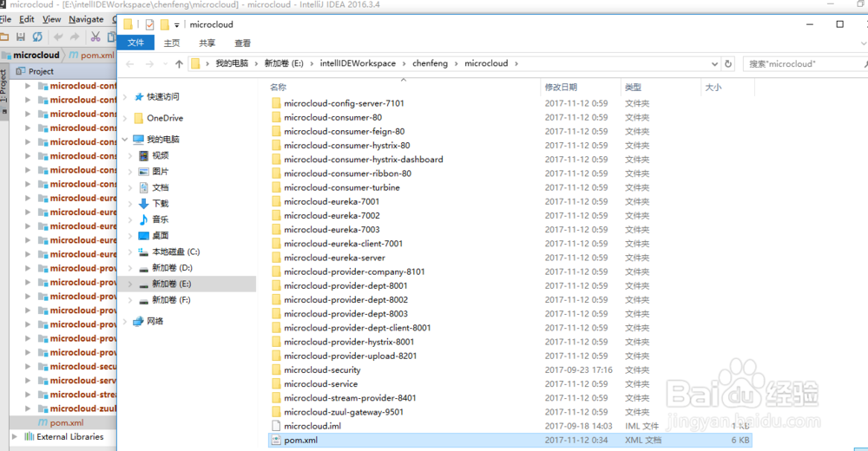Click Explorer's Forward navigation arrow
This screenshot has height=451, width=868.
tap(149, 64)
